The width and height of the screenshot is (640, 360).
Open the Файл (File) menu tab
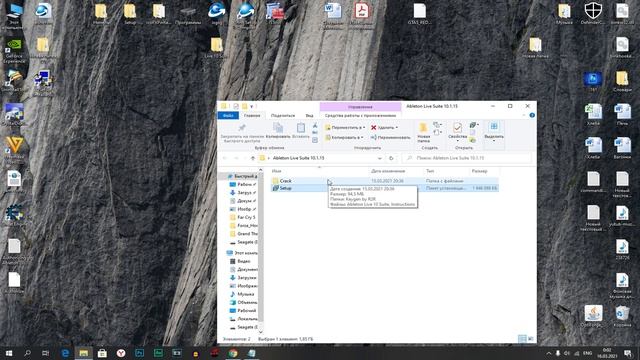tap(228, 116)
